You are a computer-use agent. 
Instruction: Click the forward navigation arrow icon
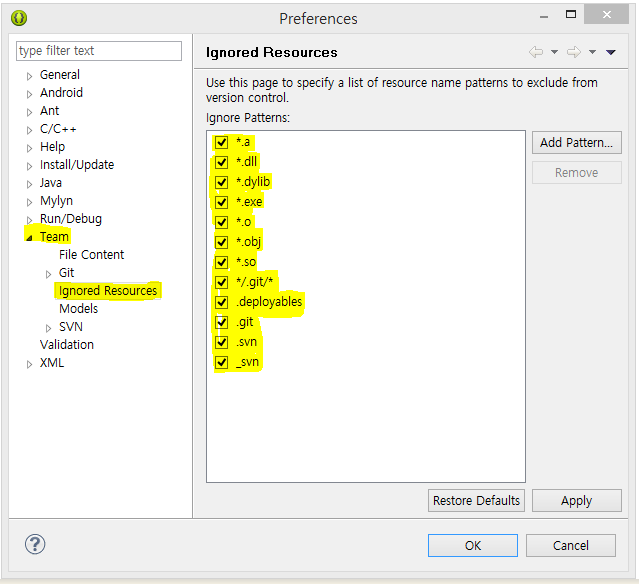[x=574, y=52]
